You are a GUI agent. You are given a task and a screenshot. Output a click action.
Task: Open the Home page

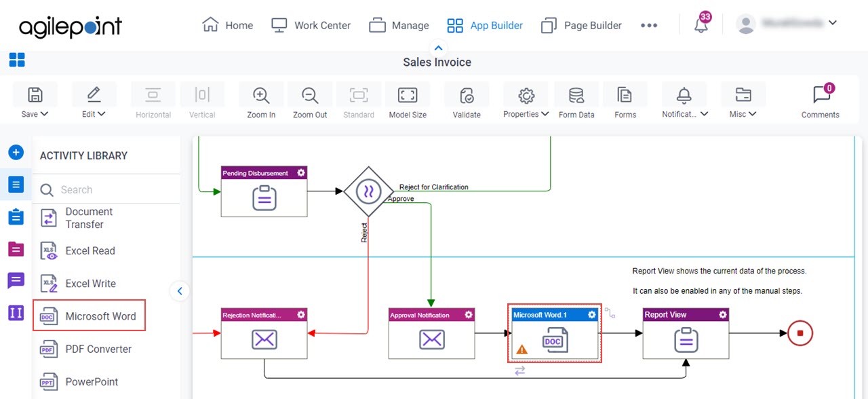[x=227, y=25]
